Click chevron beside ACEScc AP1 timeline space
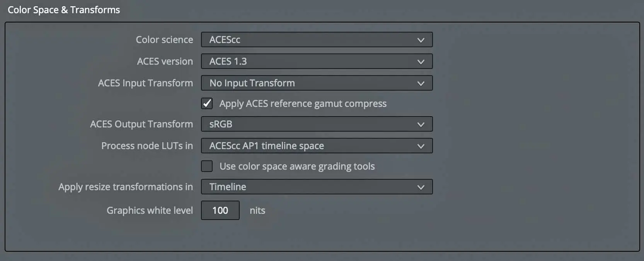 421,146
